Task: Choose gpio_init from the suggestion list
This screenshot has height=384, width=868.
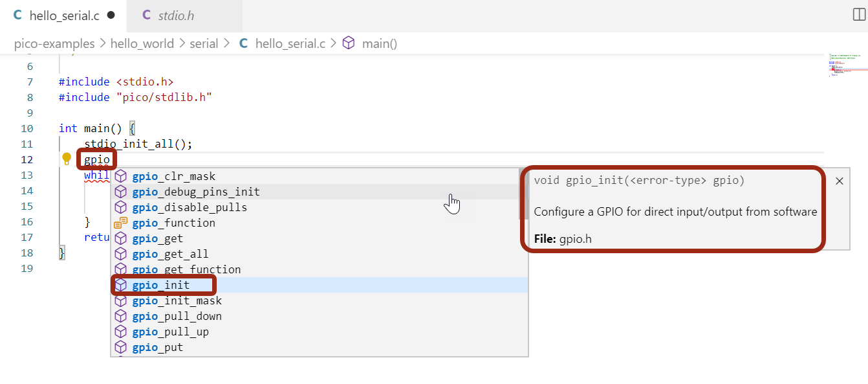Action: point(161,285)
